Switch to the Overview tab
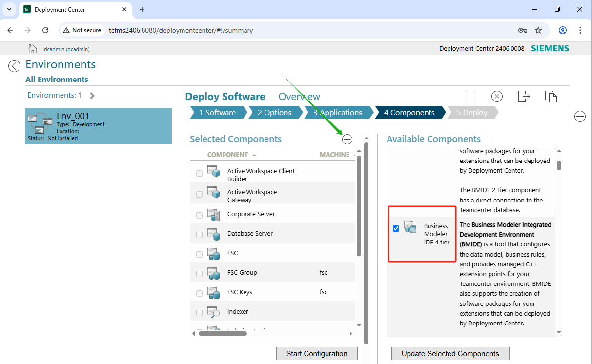The image size is (592, 364). coord(299,97)
